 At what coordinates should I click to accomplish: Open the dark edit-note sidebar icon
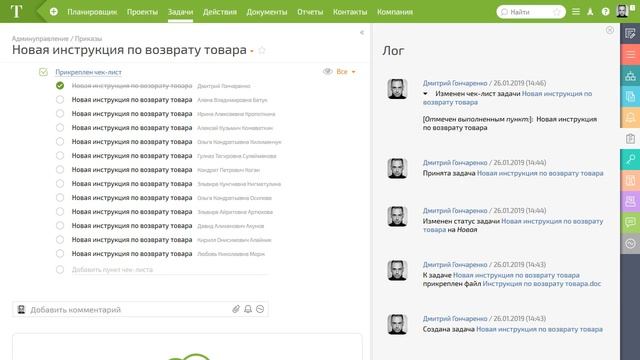click(x=630, y=33)
